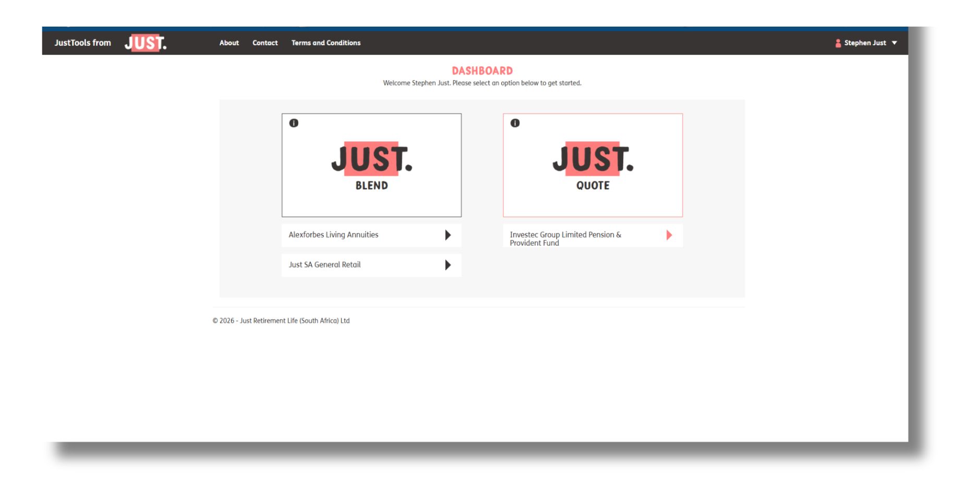Screen dimensions: 980x502
Task: Click the user profile icon beside Stephen Just
Action: pos(838,43)
